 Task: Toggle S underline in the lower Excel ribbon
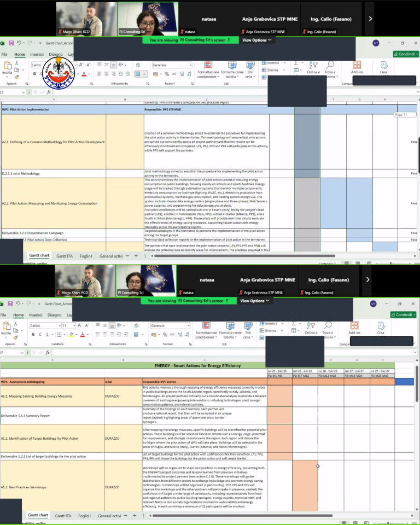(47, 334)
